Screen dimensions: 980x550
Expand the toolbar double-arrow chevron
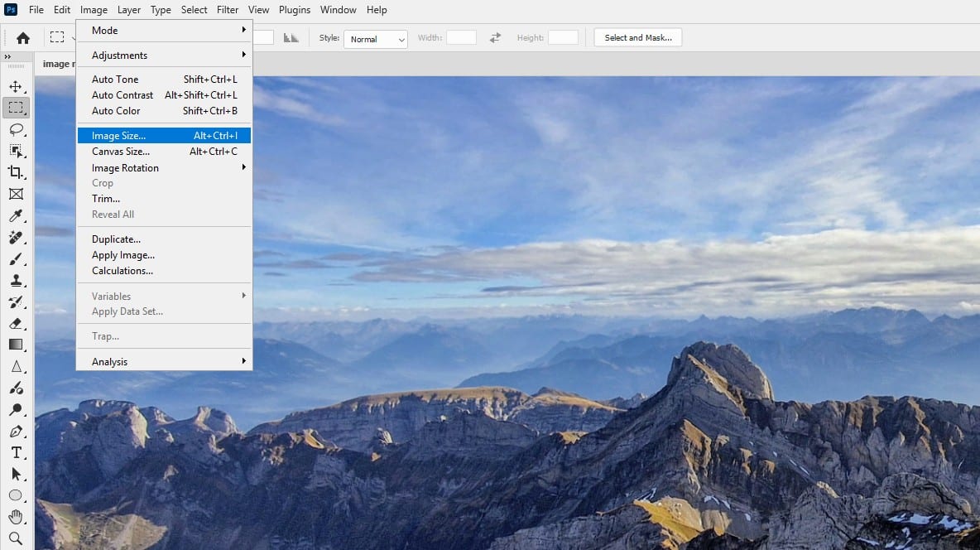tap(7, 56)
